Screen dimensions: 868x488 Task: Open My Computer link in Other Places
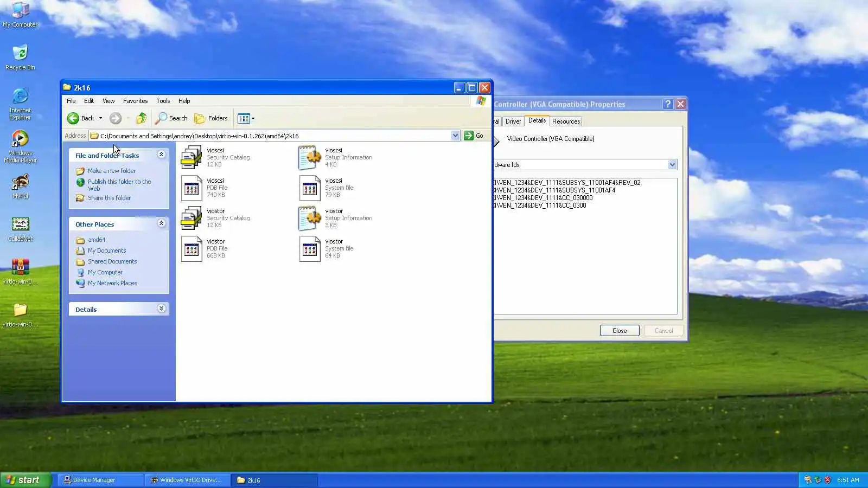[105, 272]
